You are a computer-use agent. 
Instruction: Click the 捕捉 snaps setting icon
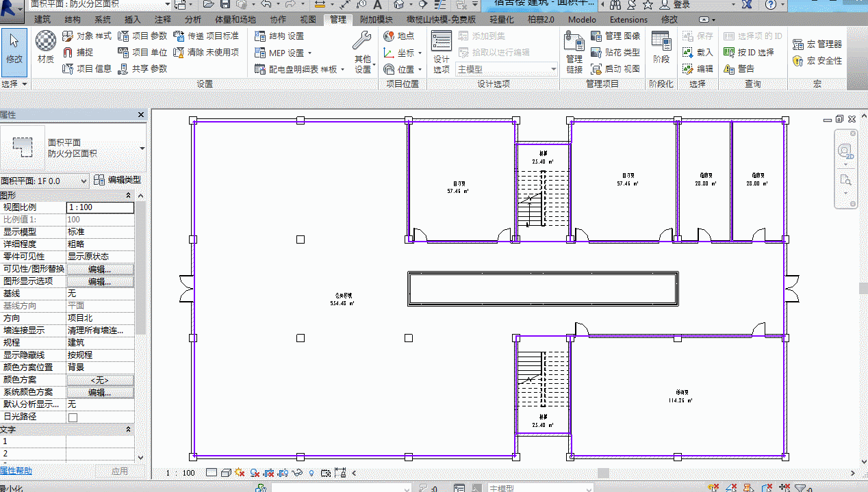[78, 52]
